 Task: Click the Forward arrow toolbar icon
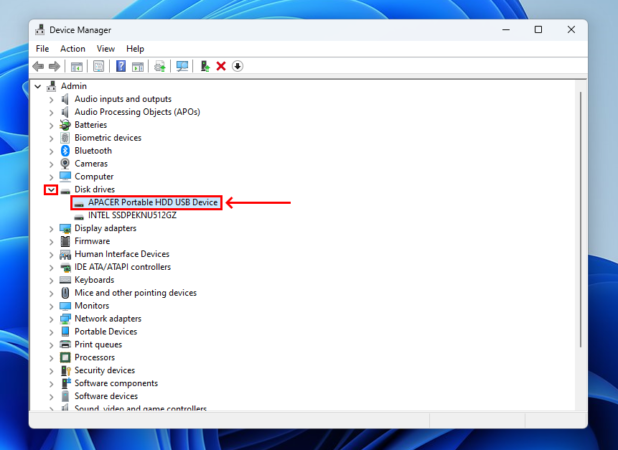pyautogui.click(x=54, y=66)
